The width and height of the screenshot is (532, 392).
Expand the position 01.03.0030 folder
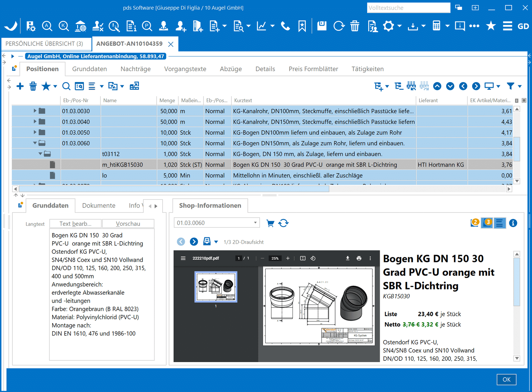35,111
